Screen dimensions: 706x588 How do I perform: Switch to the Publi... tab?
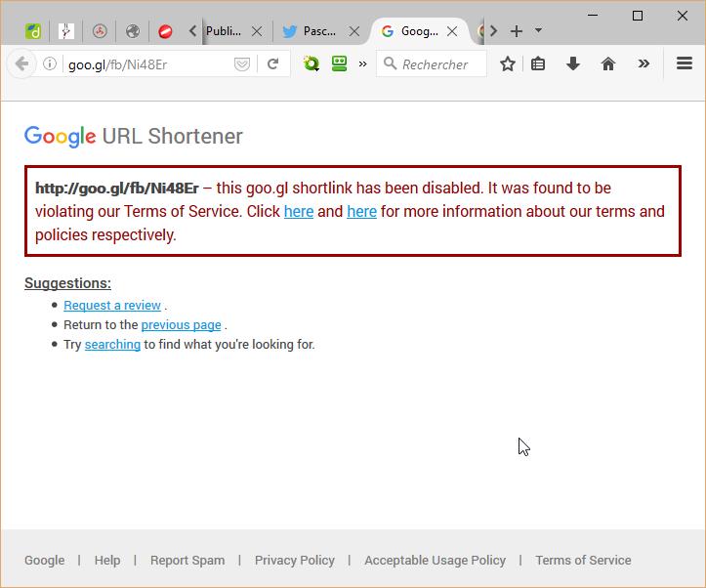224,31
